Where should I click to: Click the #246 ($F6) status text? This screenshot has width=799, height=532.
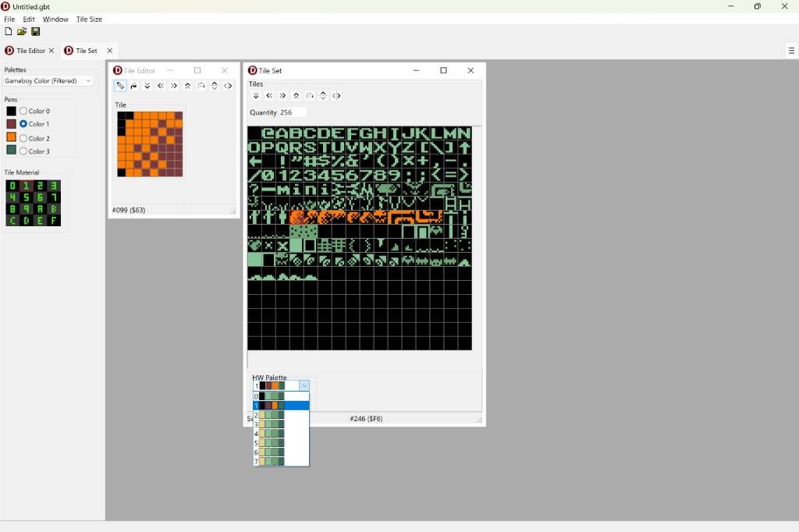click(366, 418)
